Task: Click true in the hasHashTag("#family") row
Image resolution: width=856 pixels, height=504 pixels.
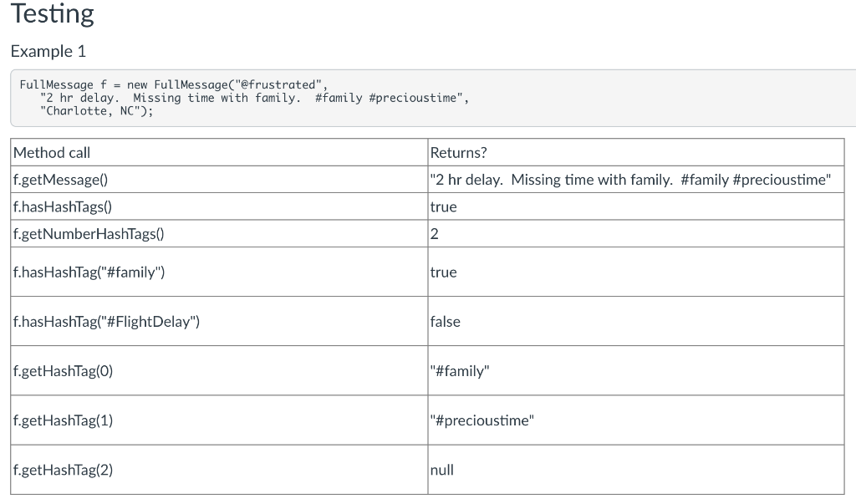Action: (636, 272)
